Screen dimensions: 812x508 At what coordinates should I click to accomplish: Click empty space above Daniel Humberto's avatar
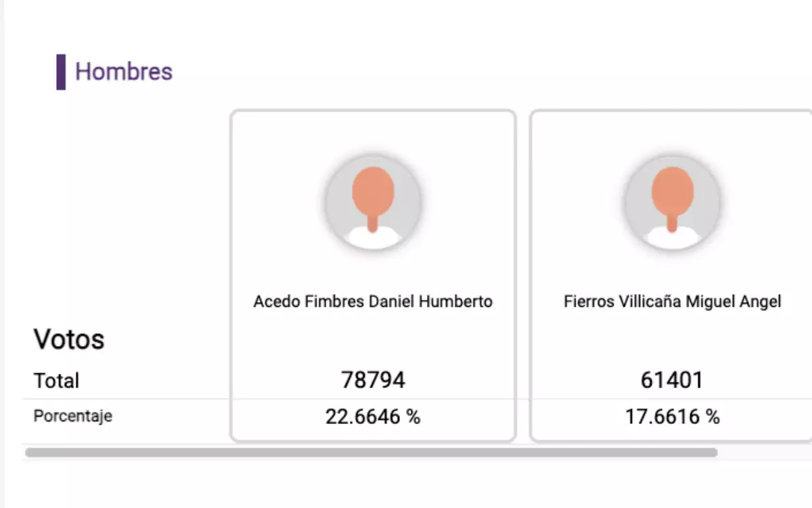(x=373, y=132)
